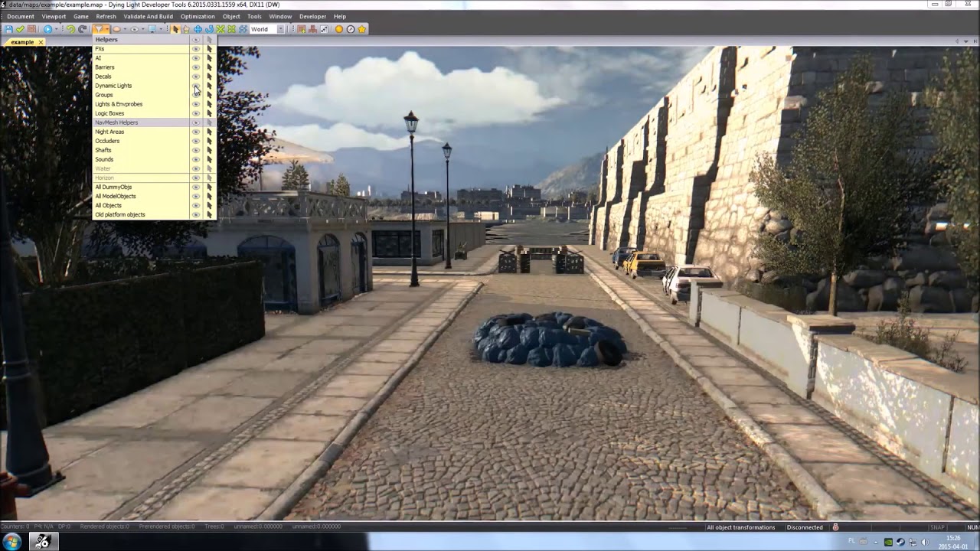Toggle visibility eye for AI
Image resolution: width=980 pixels, height=551 pixels.
tap(196, 58)
